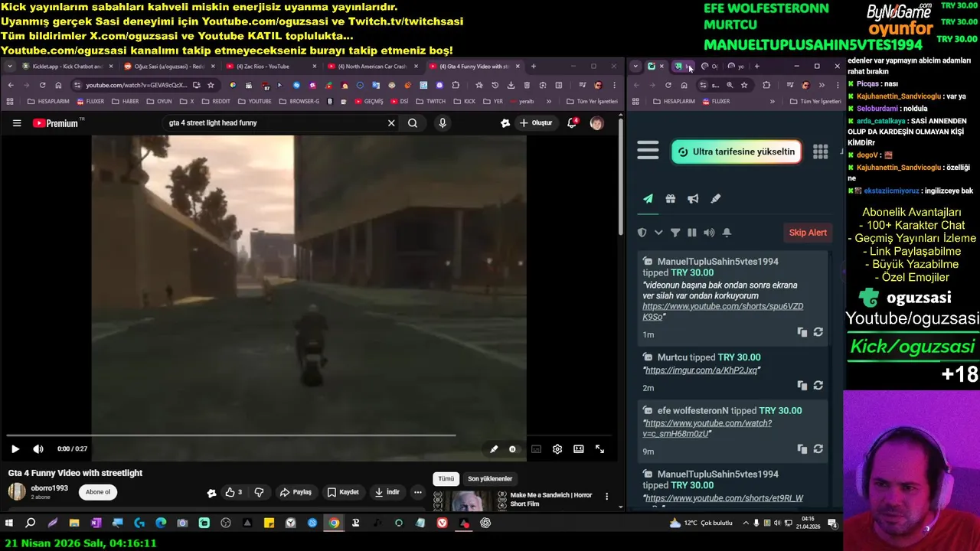Expand Tüm Yer İşaretleri in left browser
The height and width of the screenshot is (551, 980).
592,101
